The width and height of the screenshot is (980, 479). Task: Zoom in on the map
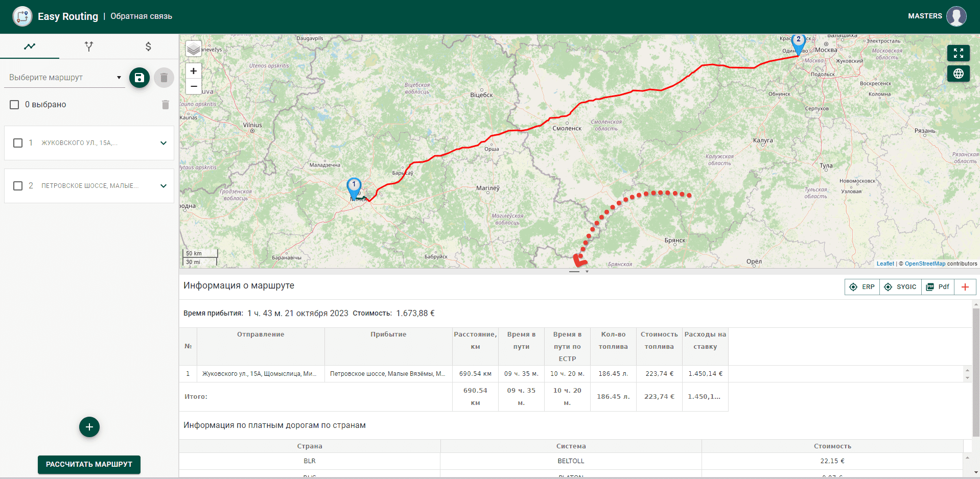pyautogui.click(x=193, y=71)
